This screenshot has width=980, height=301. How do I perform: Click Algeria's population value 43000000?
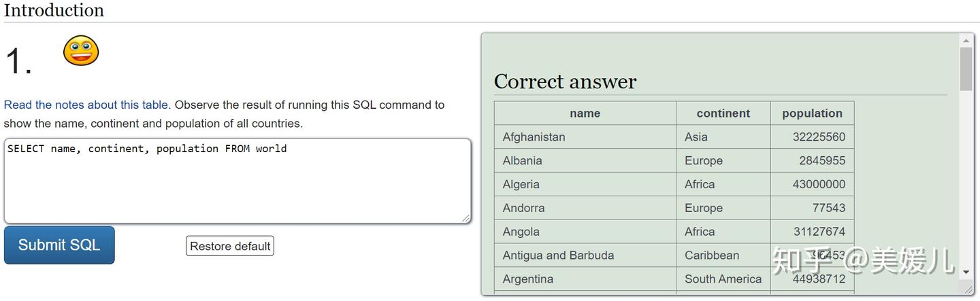tap(819, 184)
